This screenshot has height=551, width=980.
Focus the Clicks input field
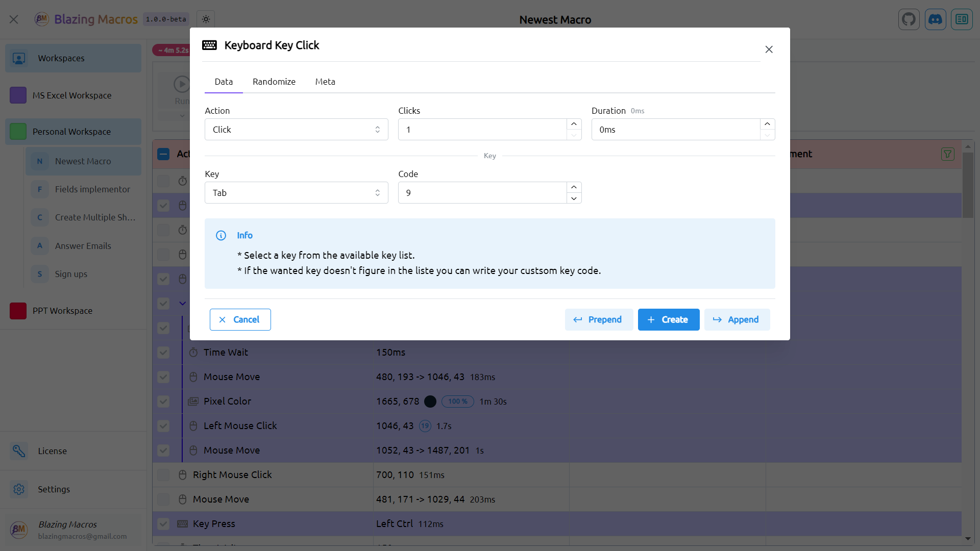[x=482, y=130]
